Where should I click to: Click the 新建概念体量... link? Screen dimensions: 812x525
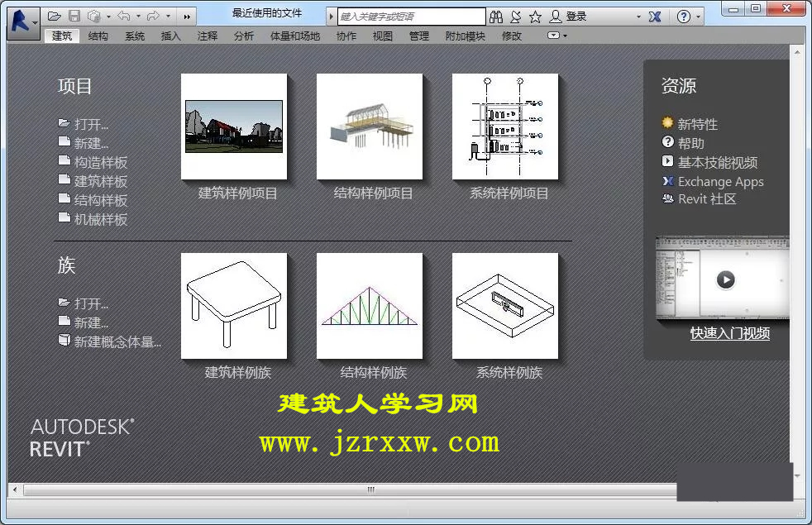(110, 341)
